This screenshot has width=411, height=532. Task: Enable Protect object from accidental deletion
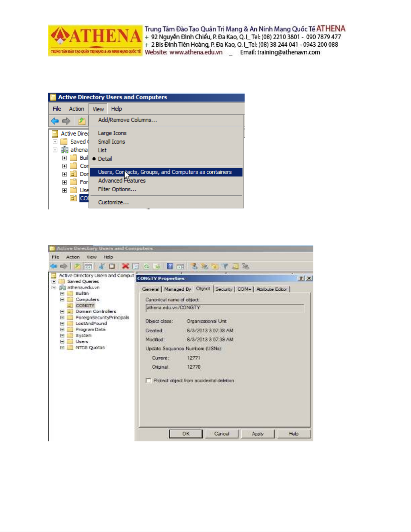tap(149, 381)
